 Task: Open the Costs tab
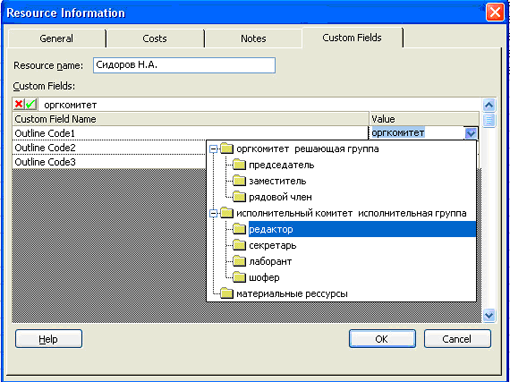(155, 39)
